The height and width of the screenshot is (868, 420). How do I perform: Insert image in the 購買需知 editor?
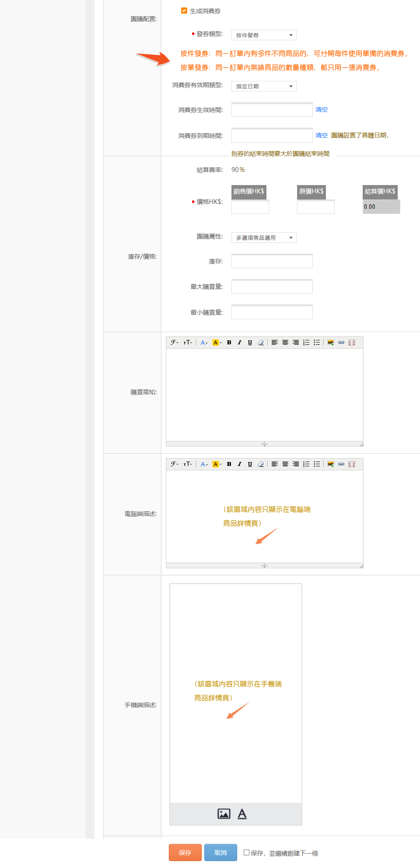[331, 343]
